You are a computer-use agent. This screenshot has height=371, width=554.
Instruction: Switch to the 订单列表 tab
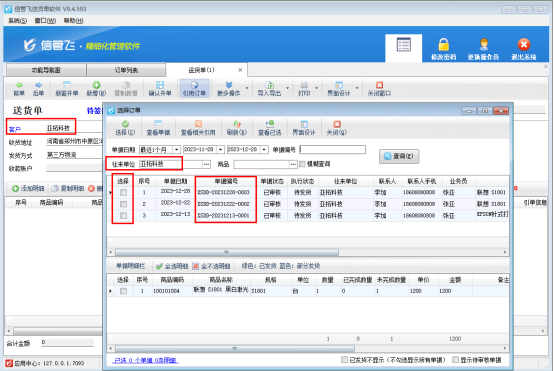(x=126, y=70)
